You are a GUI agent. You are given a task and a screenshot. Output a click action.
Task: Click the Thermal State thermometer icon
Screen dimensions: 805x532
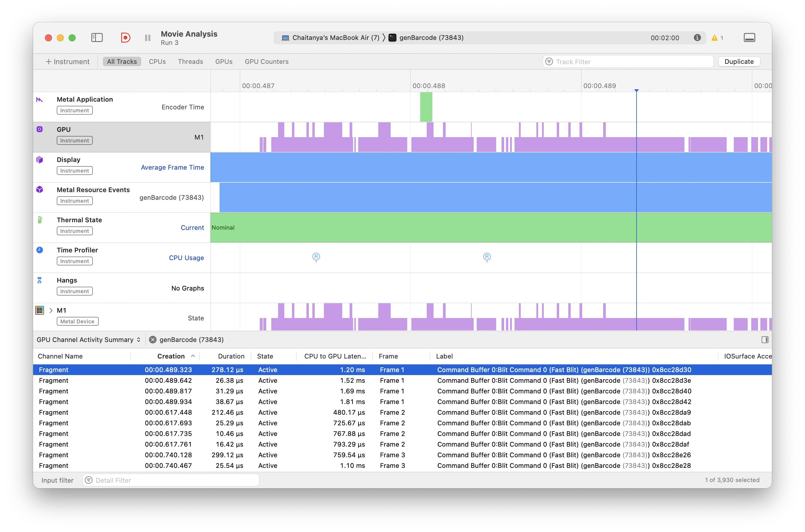pyautogui.click(x=40, y=220)
